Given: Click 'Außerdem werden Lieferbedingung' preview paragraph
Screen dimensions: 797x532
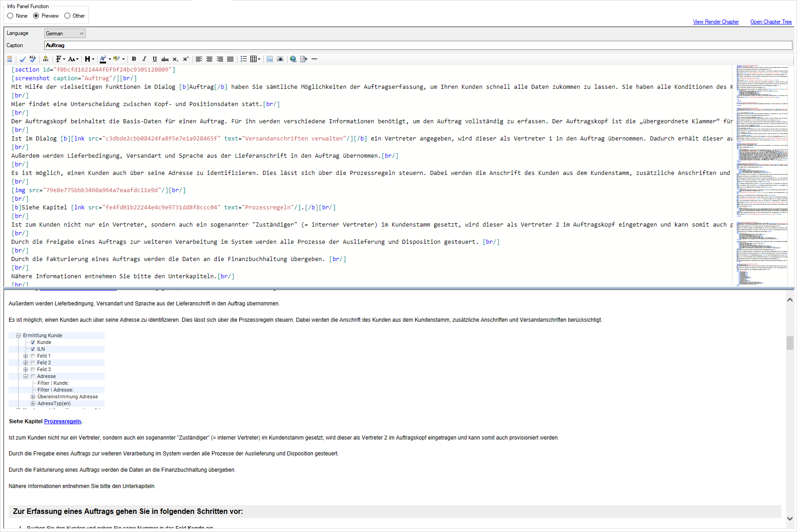Looking at the screenshot, I should pos(144,304).
